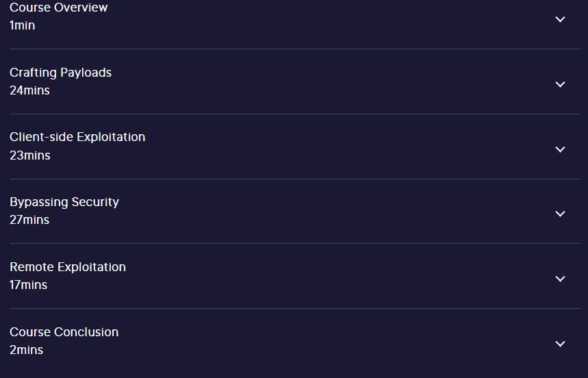Click the Course Conclusion chevron icon

[560, 344]
